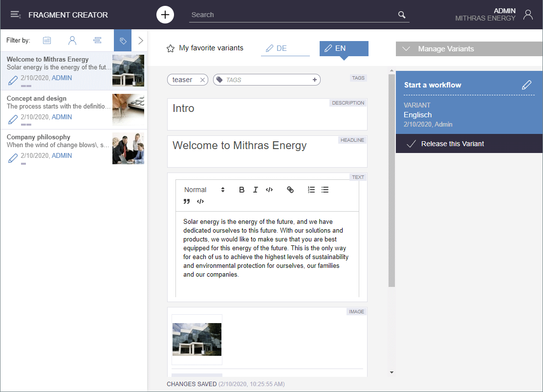This screenshot has width=543, height=392.
Task: Click the plus button to create a fragment
Action: tap(165, 15)
